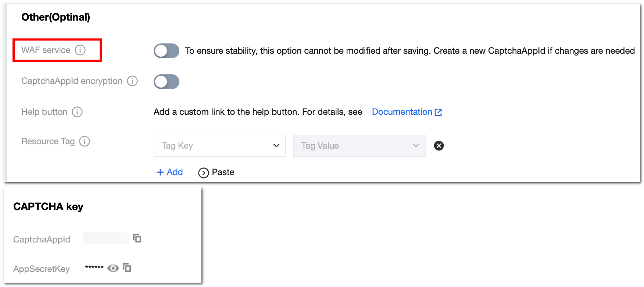Open the Documentation link

click(402, 112)
